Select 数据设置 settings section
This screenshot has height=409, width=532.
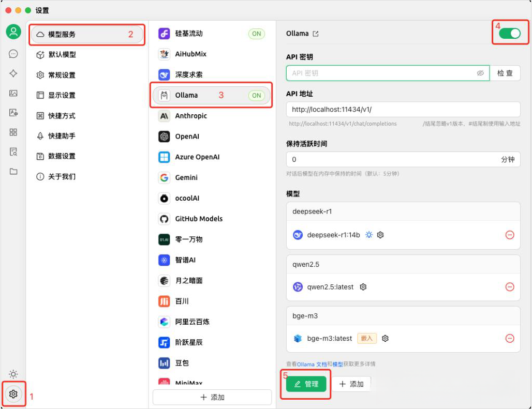coord(87,156)
